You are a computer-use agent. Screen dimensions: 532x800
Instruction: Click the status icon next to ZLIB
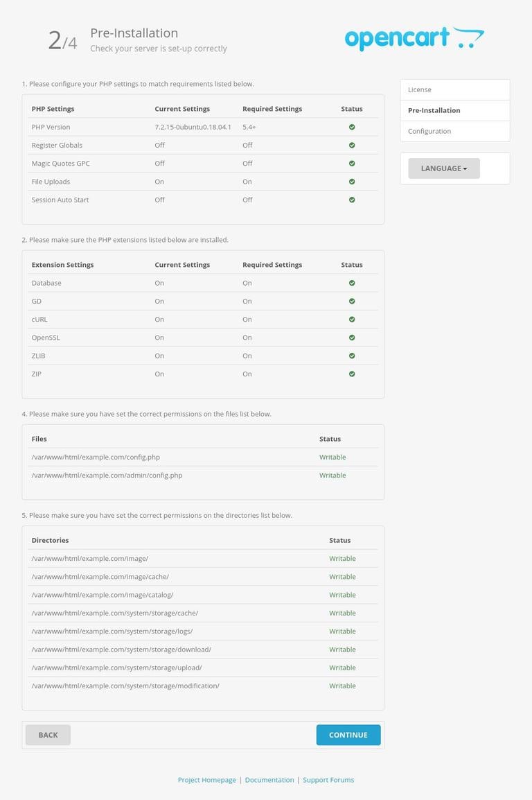coord(352,356)
